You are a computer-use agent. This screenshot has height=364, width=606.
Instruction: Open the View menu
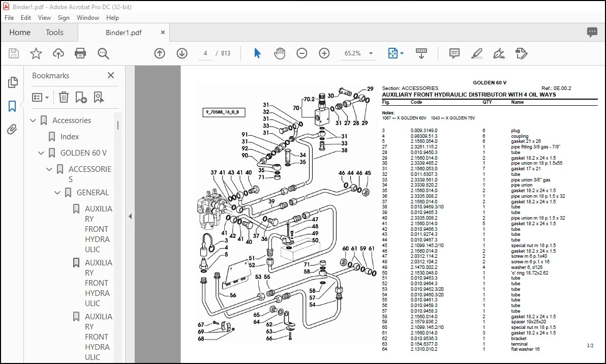pos(44,18)
